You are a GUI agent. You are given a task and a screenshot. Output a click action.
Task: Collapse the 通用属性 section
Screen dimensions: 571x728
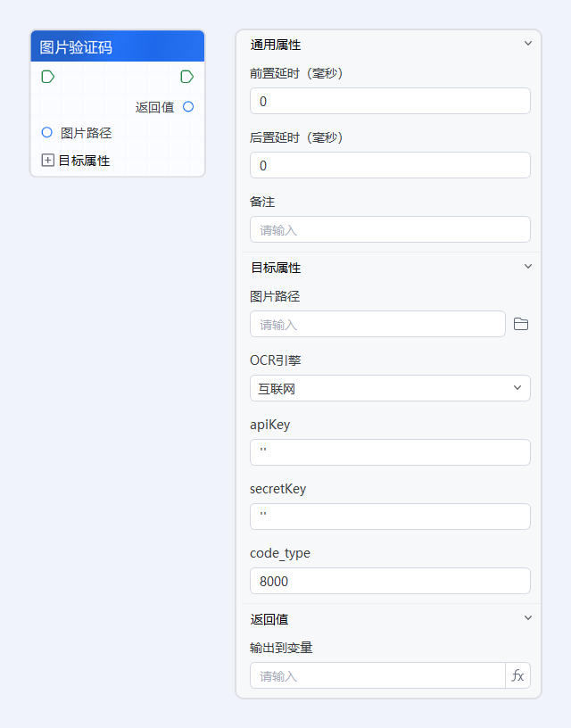point(527,42)
